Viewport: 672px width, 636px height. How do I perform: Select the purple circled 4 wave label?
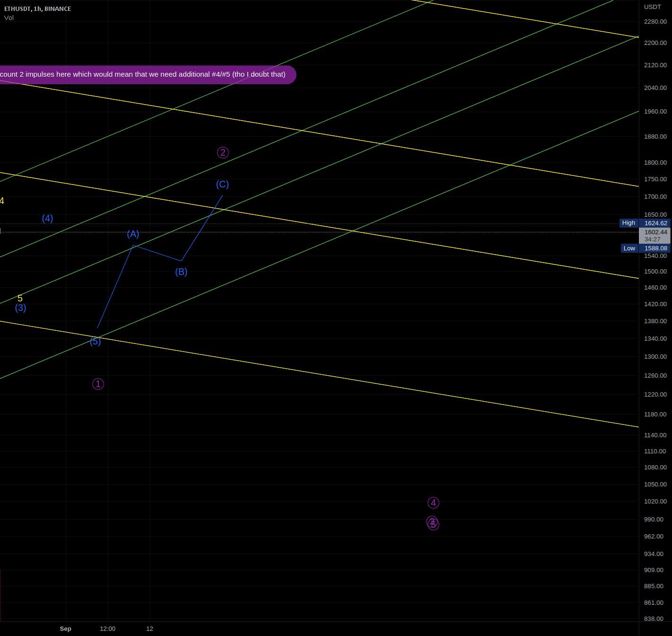coord(433,503)
